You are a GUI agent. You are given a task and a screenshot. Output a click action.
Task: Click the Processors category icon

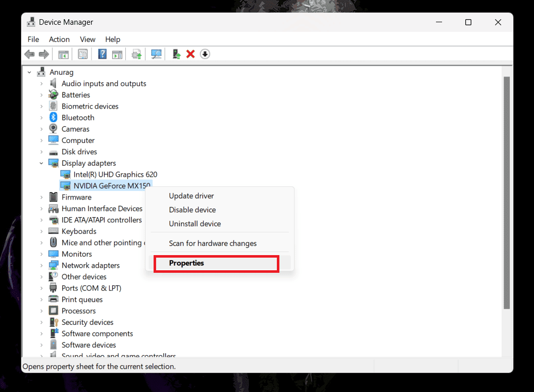(53, 311)
